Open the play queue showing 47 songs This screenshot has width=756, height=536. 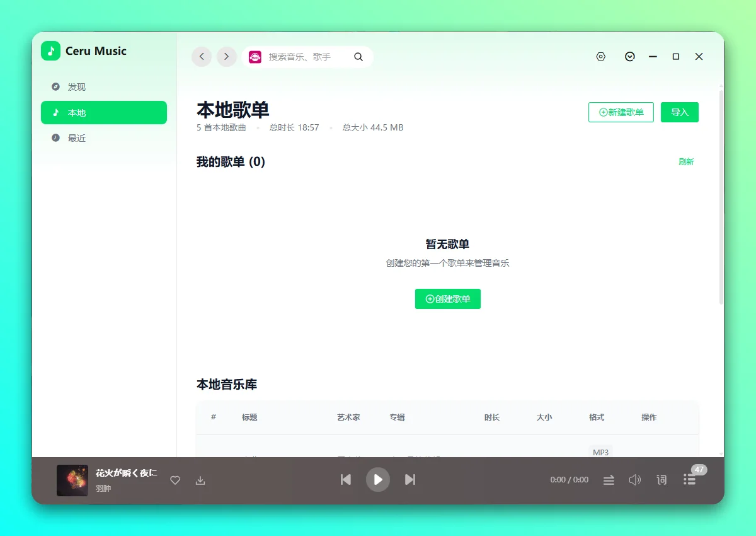(689, 480)
